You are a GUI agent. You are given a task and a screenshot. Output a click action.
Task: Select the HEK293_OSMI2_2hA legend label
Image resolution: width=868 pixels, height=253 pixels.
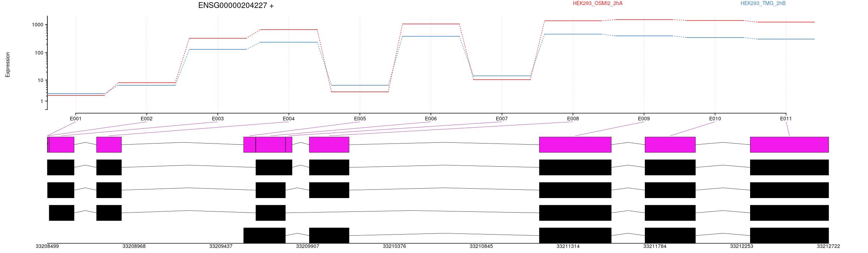tap(597, 3)
